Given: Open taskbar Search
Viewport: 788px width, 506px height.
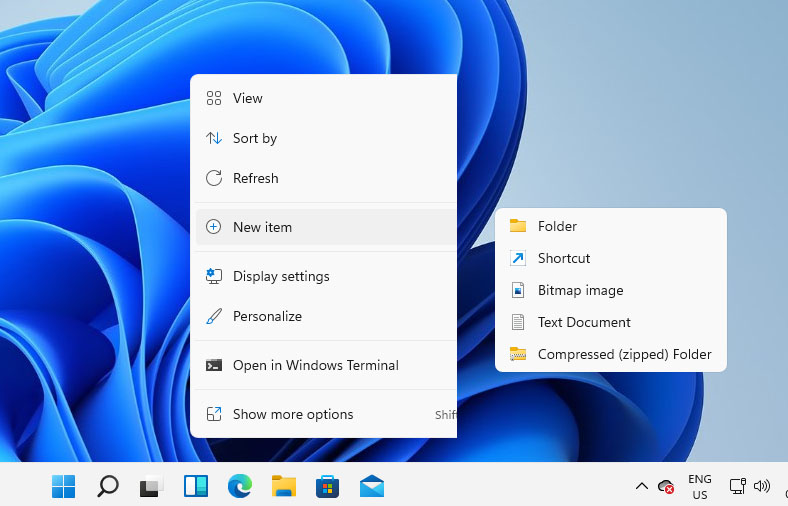Looking at the screenshot, I should (x=108, y=486).
